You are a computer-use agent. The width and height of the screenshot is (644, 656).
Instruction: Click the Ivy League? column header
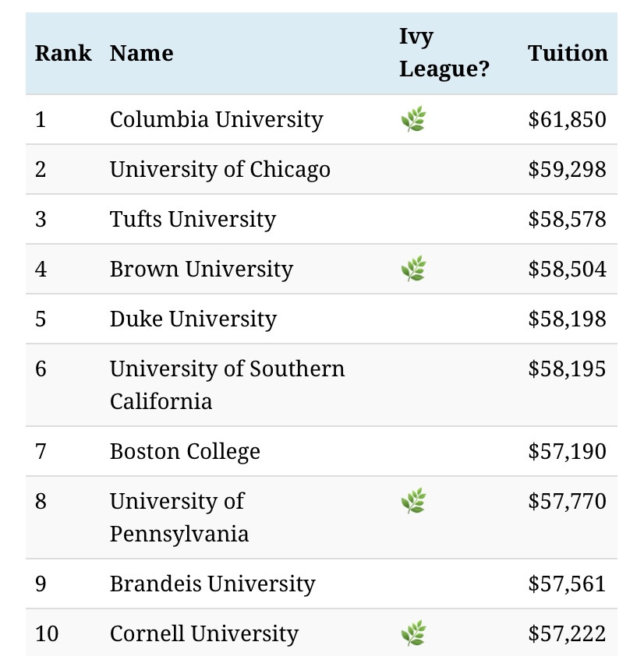[x=444, y=53]
